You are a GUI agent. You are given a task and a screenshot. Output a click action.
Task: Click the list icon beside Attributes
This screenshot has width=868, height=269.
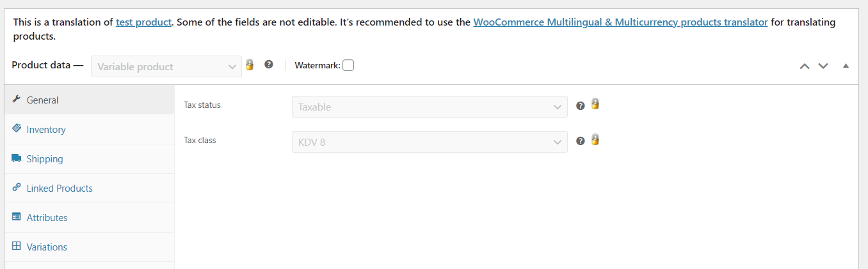click(17, 217)
